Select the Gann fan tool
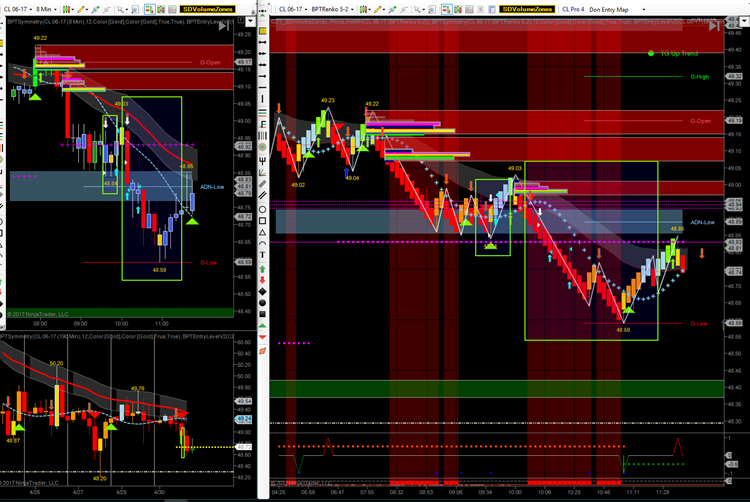 tap(263, 173)
